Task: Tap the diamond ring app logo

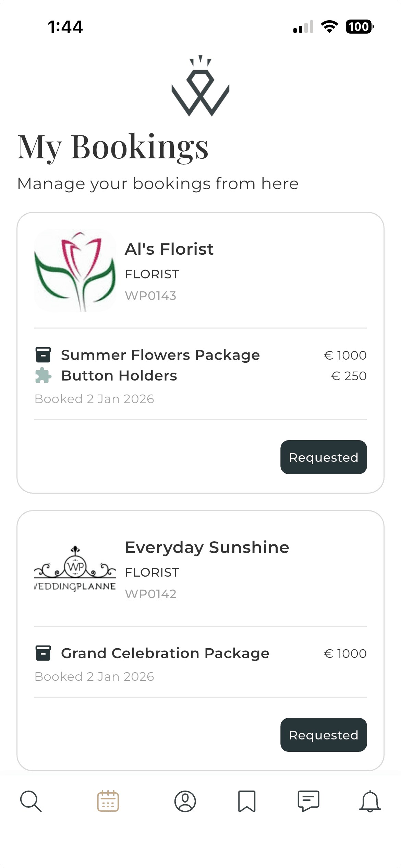Action: point(200,86)
